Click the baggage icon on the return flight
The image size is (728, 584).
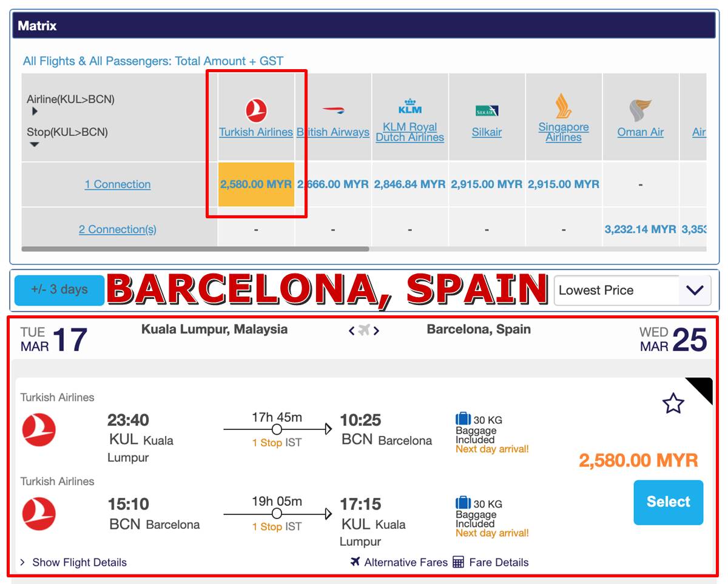(463, 503)
